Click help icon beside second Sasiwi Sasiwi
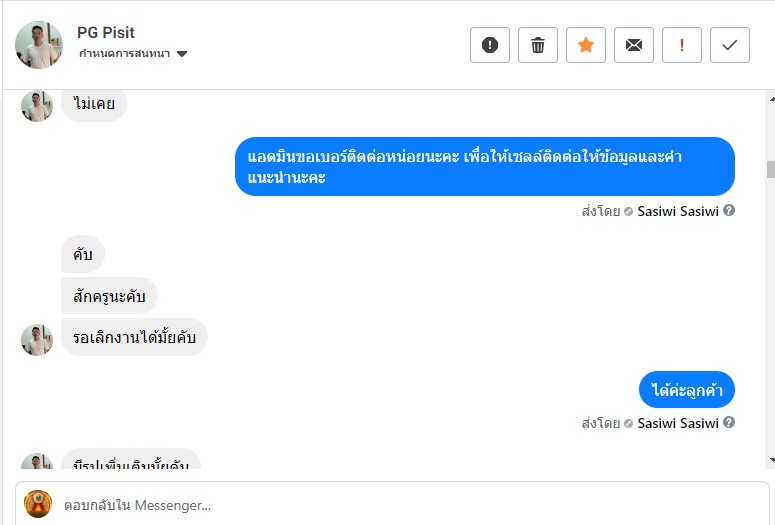Image resolution: width=775 pixels, height=525 pixels. [x=729, y=423]
